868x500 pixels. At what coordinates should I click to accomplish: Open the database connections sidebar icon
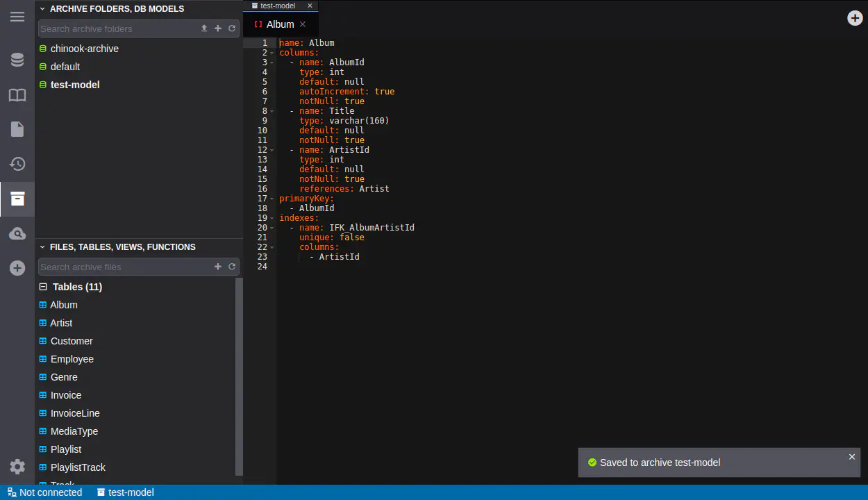pos(17,60)
